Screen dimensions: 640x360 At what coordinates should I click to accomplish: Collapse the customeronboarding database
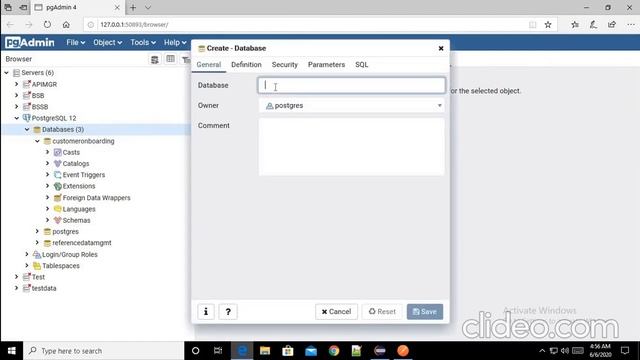[x=37, y=141]
